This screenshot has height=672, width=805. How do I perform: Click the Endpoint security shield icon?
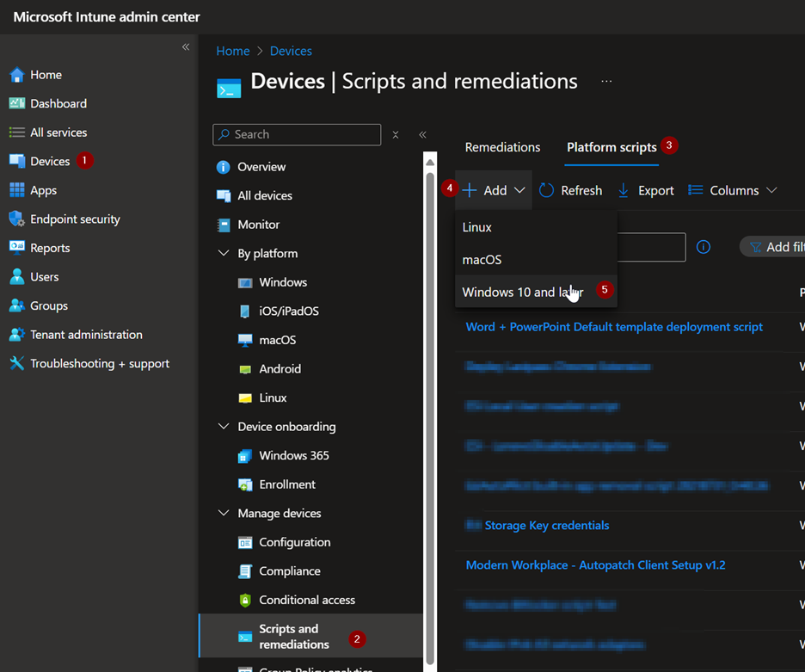(x=16, y=219)
